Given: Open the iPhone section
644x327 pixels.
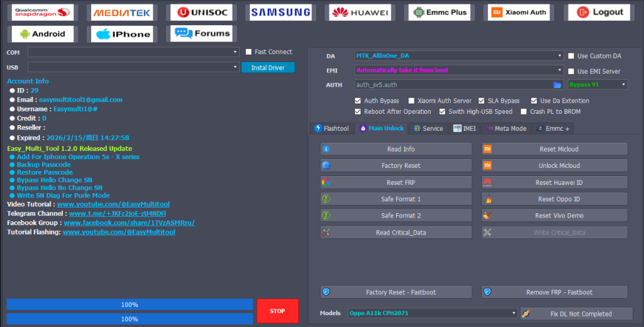Looking at the screenshot, I should (122, 34).
